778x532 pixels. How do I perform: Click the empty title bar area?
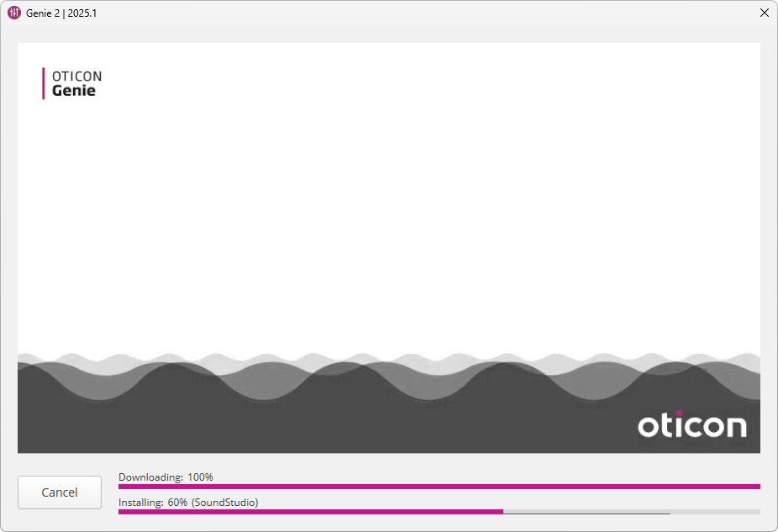click(x=420, y=13)
